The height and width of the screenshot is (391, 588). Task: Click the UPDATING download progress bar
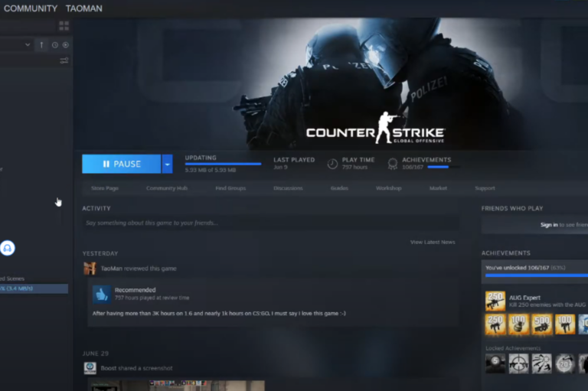tap(223, 164)
